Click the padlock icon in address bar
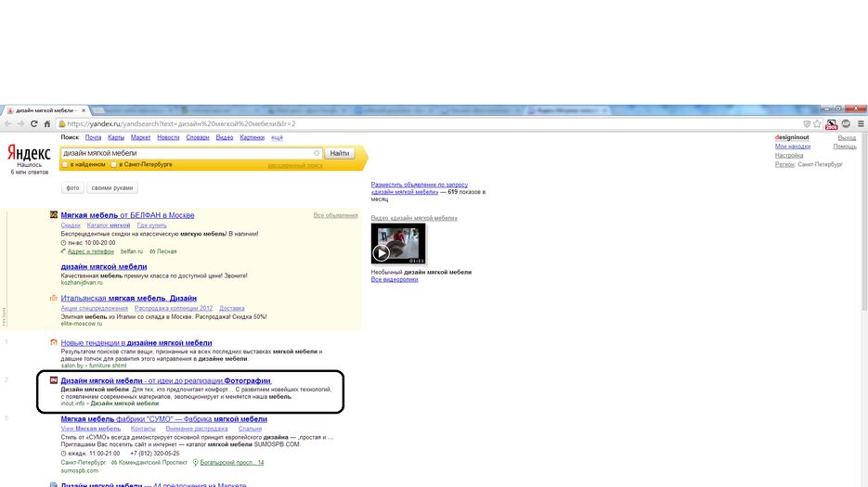This screenshot has width=868, height=487. click(62, 124)
